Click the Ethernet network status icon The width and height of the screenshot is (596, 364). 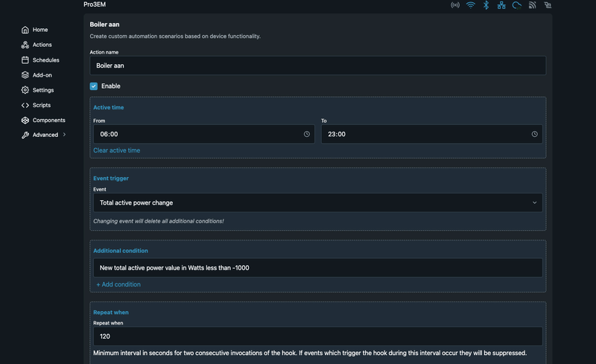click(501, 5)
